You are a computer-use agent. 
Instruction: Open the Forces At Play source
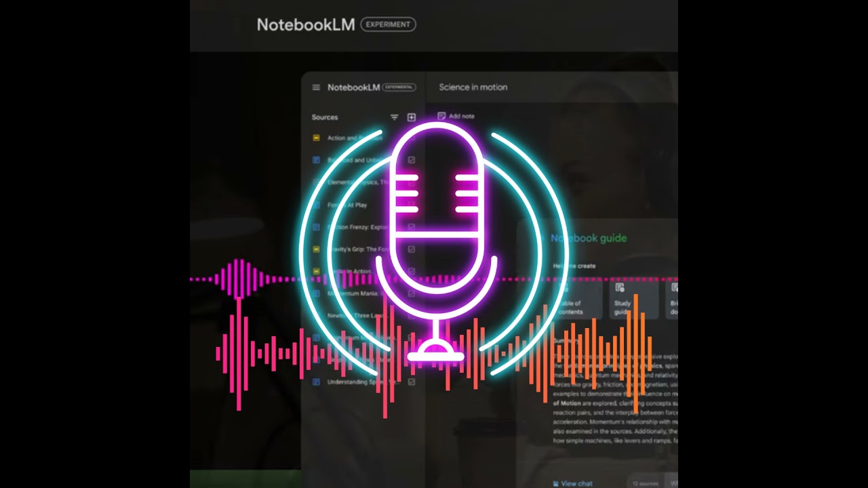(348, 205)
